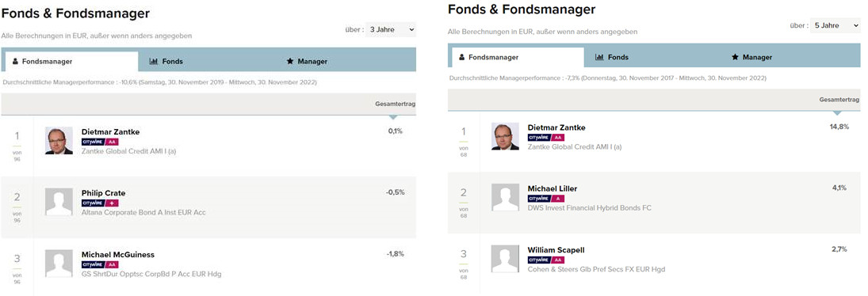868x296 pixels.
Task: Switch to the Manager tab in right panel
Action: tap(752, 57)
